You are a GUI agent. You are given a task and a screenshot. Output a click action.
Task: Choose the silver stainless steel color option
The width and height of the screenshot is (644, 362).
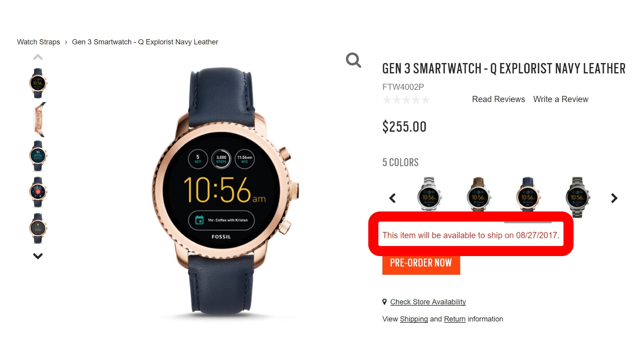(429, 194)
